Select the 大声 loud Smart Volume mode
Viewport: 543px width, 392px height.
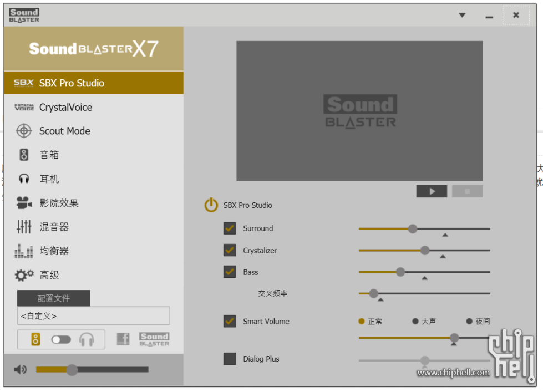424,322
